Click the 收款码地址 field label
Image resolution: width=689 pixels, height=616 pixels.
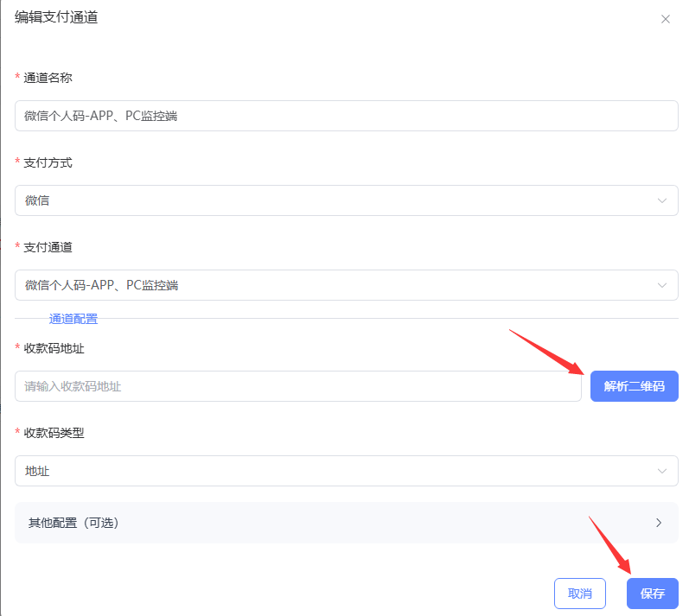point(54,349)
